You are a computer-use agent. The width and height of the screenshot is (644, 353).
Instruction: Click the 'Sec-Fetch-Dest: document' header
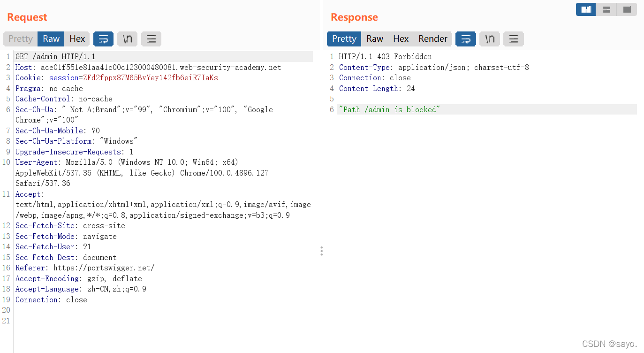click(66, 257)
